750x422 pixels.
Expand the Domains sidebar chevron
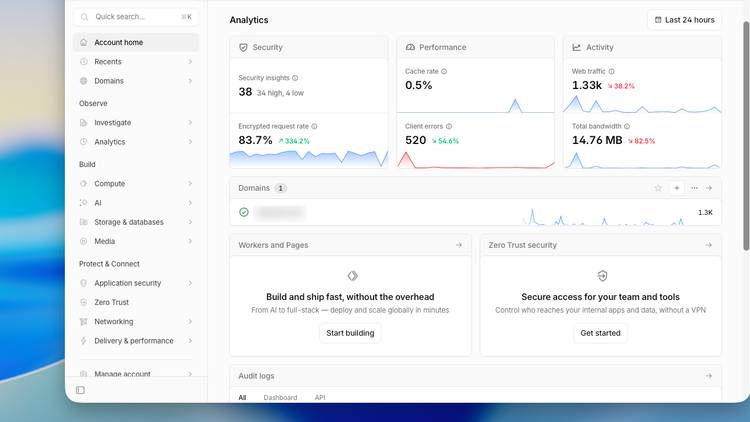190,81
